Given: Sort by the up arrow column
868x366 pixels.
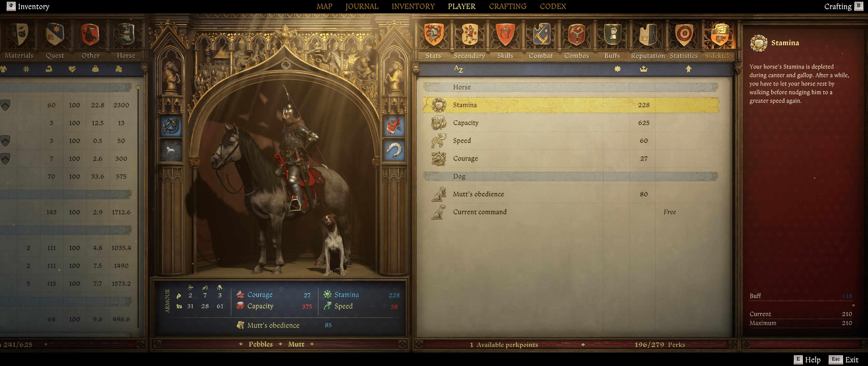Looking at the screenshot, I should coord(688,69).
